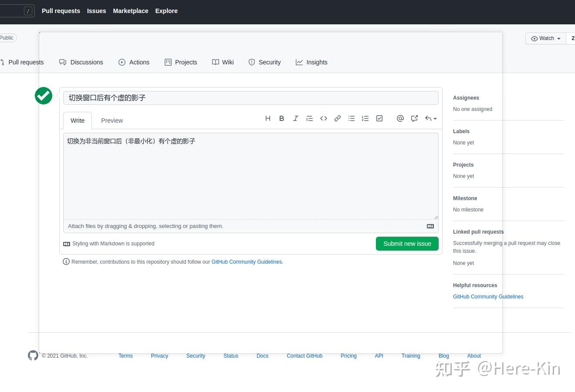Viewport: 575px width, 392px height.
Task: Insert a numbered list
Action: (x=365, y=118)
